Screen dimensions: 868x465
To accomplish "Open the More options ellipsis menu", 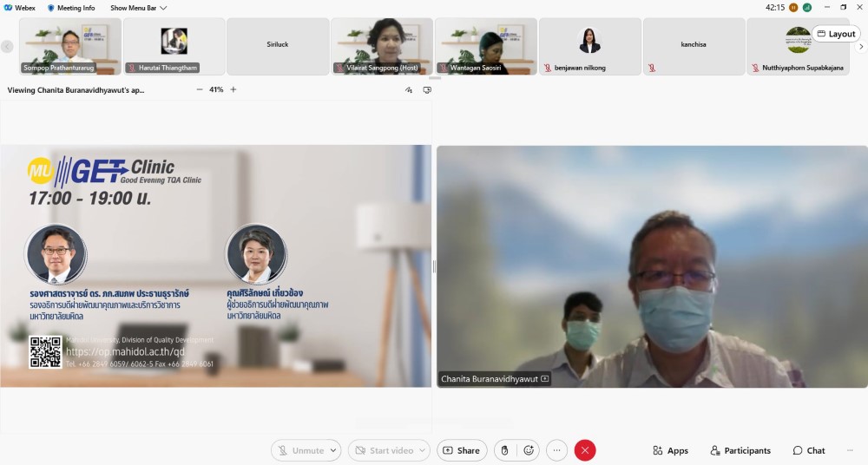I will pos(557,450).
